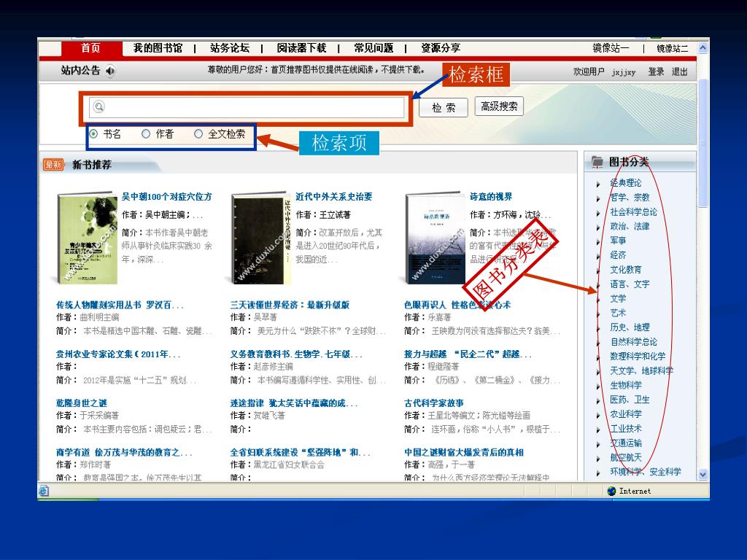Switch to 镜像站二 mirror link
Screen dimensions: 747x560
click(x=672, y=49)
